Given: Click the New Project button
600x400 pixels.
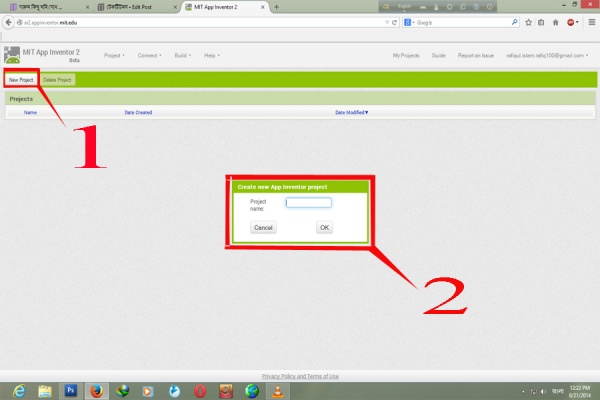Looking at the screenshot, I should tap(21, 80).
